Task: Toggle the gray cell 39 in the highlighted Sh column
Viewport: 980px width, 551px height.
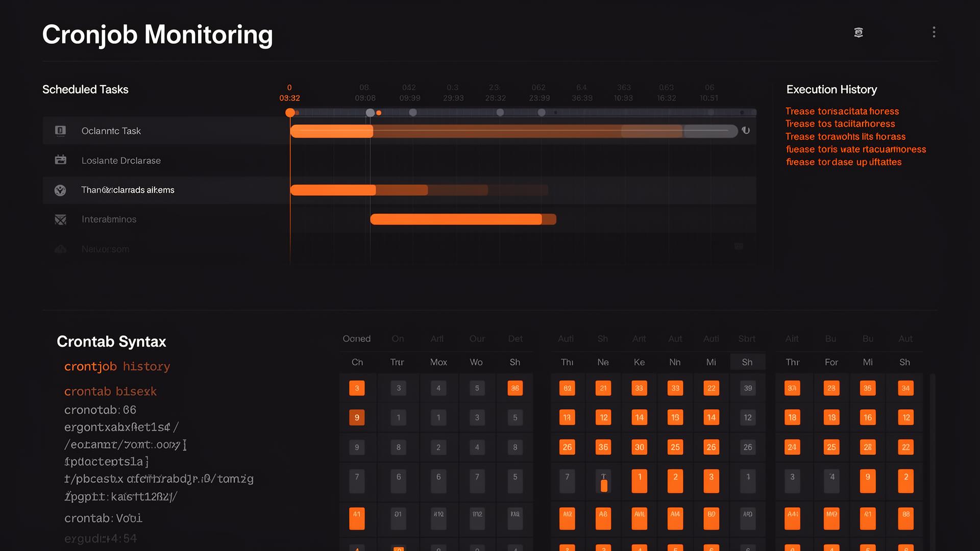Action: click(748, 388)
